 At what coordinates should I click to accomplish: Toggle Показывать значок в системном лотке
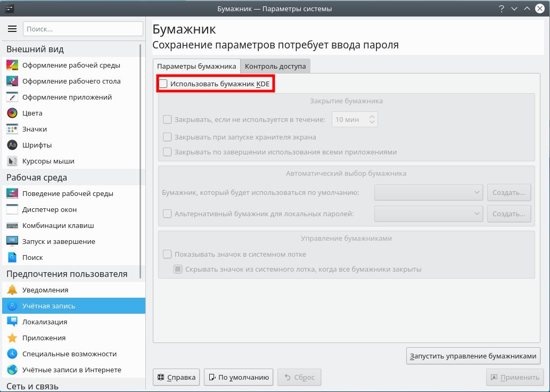[x=167, y=254]
